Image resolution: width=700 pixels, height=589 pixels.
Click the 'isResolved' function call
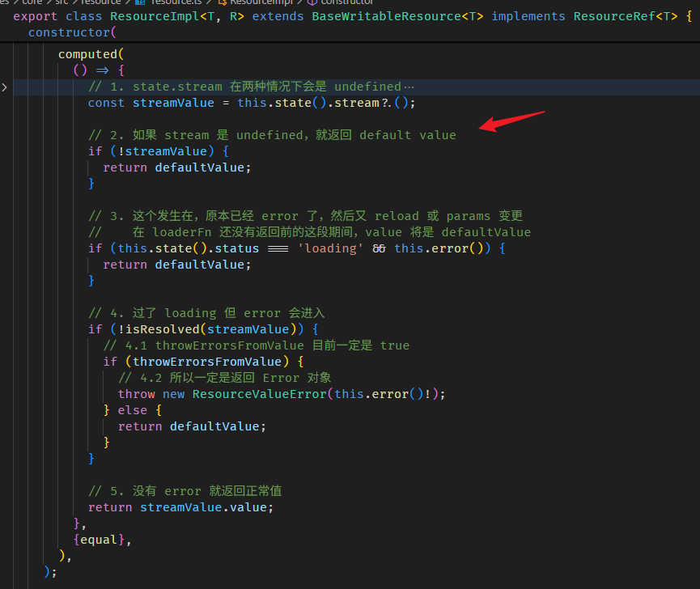(162, 329)
